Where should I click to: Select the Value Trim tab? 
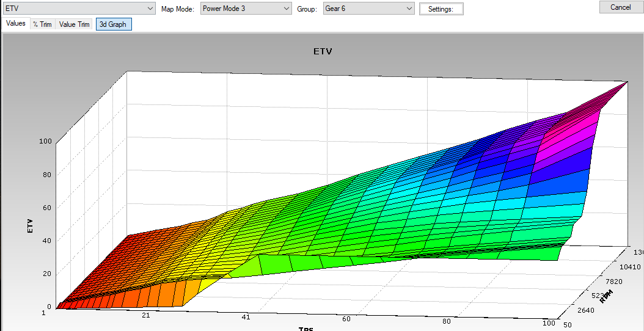click(x=75, y=24)
